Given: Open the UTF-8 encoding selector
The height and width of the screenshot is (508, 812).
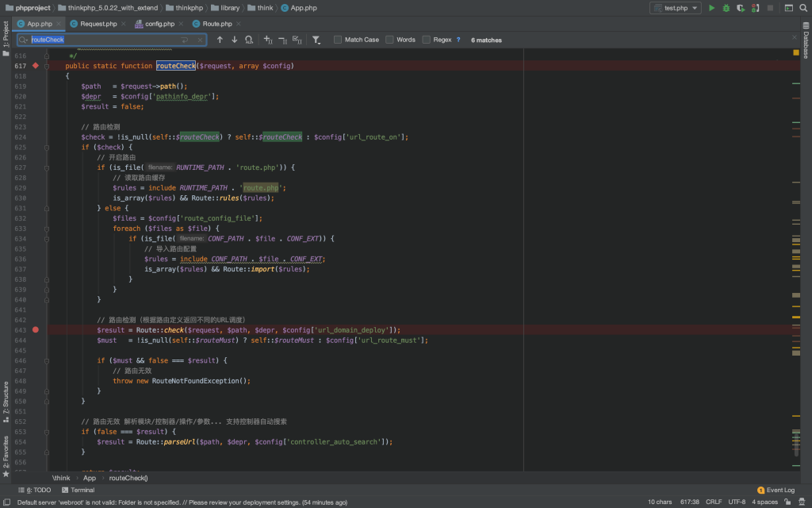Looking at the screenshot, I should (737, 502).
